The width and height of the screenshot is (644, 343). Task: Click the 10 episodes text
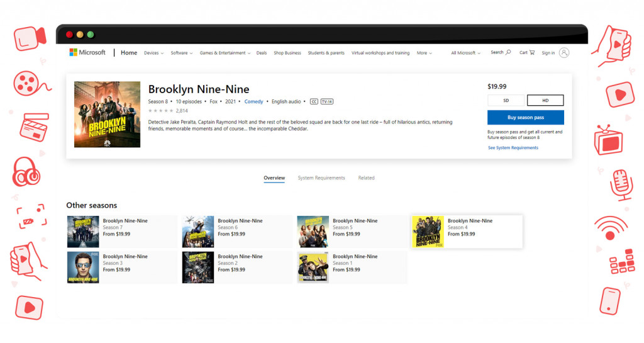[189, 101]
